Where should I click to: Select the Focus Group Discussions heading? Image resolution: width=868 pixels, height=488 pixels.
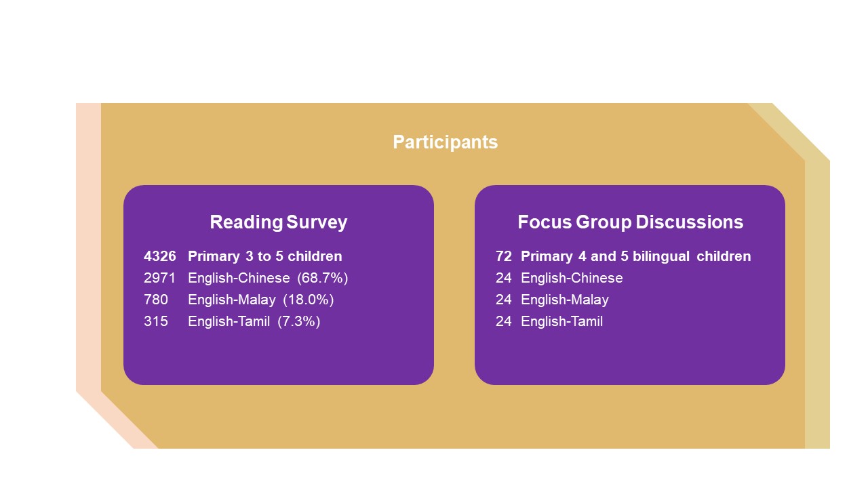(630, 222)
